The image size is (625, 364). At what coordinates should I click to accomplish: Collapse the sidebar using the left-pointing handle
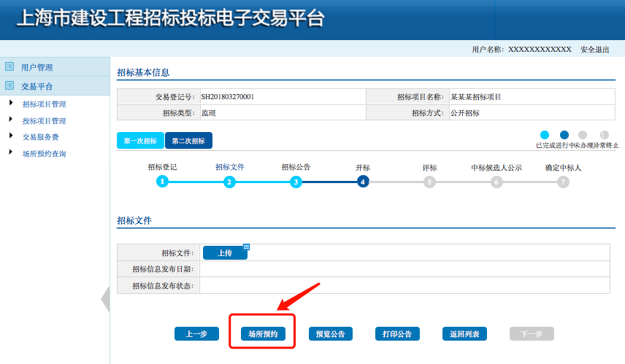pyautogui.click(x=106, y=299)
